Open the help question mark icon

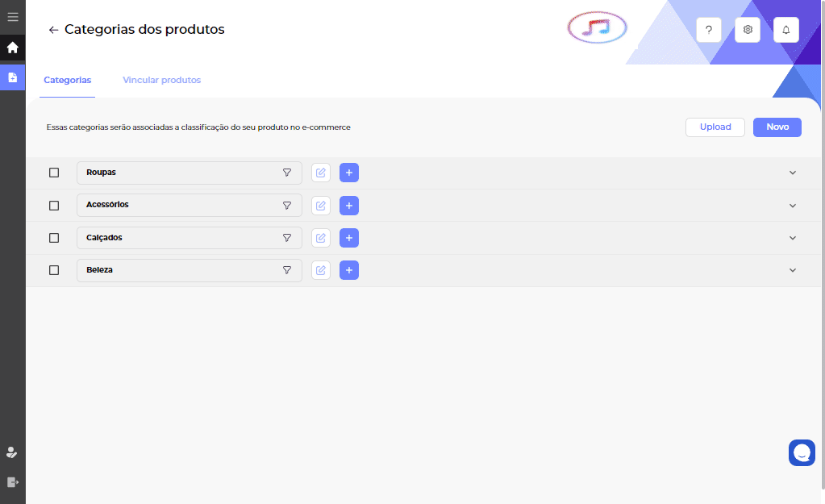tap(708, 30)
